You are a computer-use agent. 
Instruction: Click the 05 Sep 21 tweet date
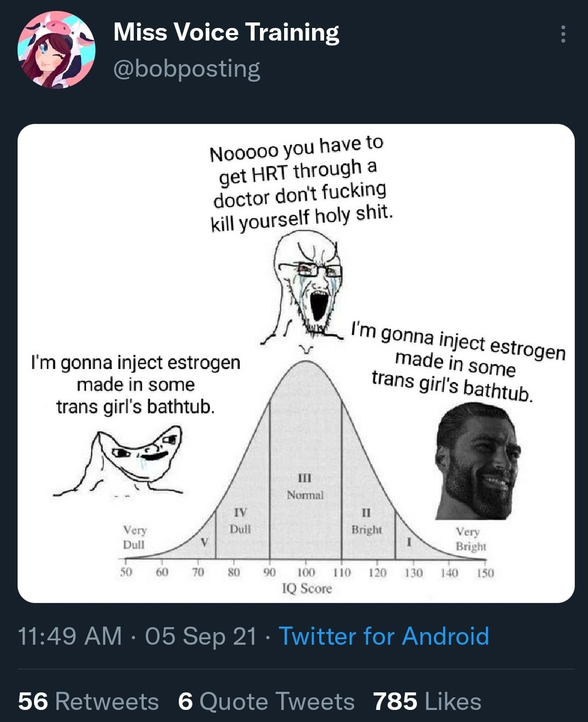tap(201, 636)
